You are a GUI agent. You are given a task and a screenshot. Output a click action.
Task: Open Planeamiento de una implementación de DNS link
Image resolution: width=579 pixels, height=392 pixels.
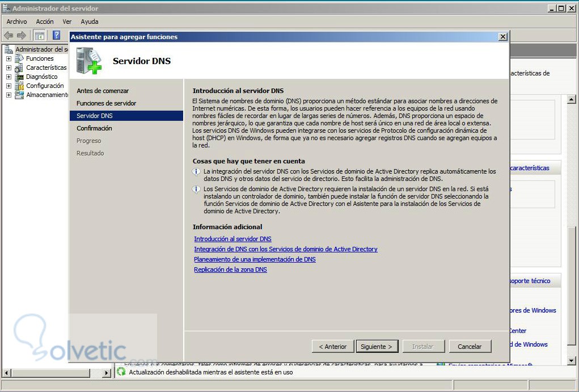[x=255, y=259]
